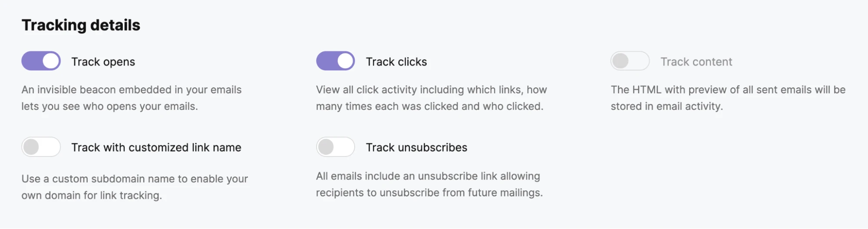Click the click activity description paragraph
The width and height of the screenshot is (868, 229).
tap(431, 98)
